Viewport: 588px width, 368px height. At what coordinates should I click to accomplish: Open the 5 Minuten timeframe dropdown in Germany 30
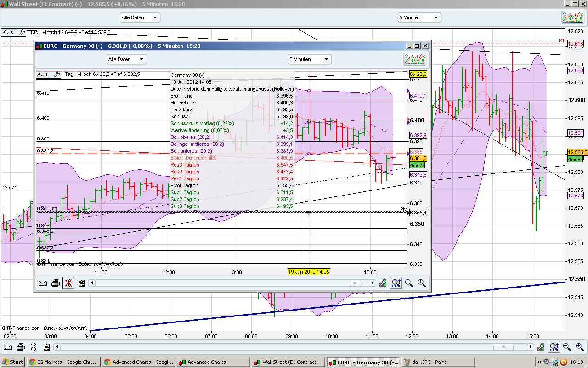point(310,59)
